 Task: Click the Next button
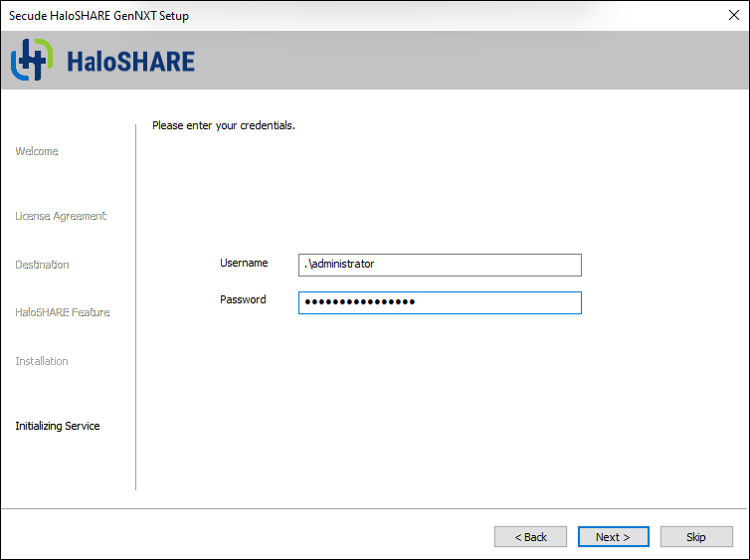(x=613, y=536)
